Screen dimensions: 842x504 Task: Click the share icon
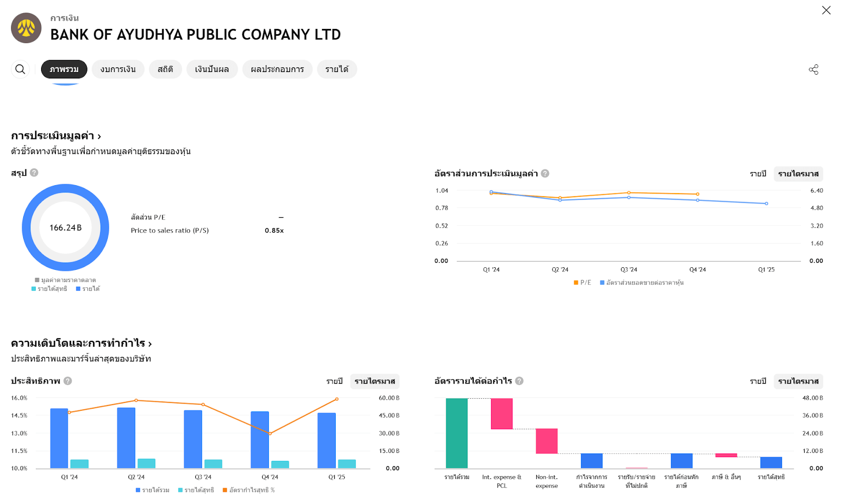tap(814, 69)
